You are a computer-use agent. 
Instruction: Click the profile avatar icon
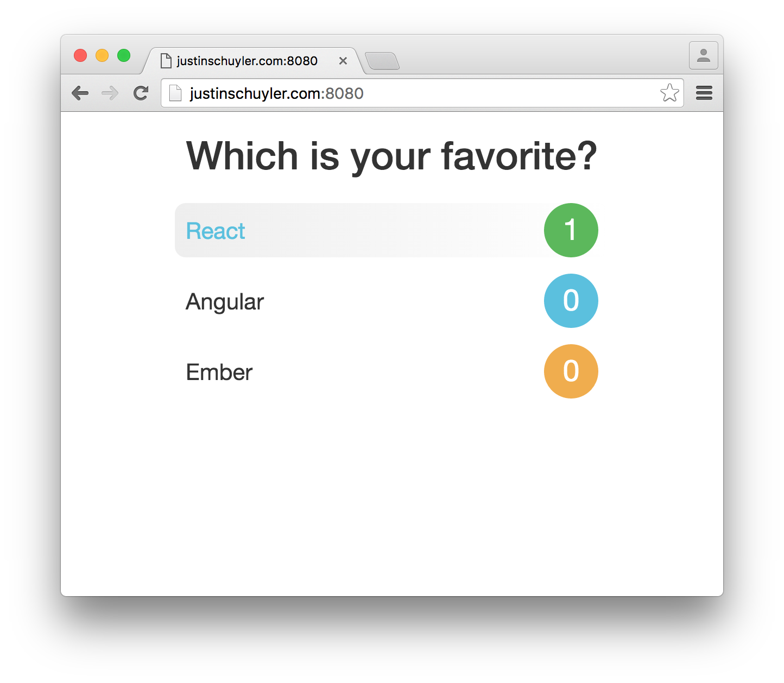point(703,55)
